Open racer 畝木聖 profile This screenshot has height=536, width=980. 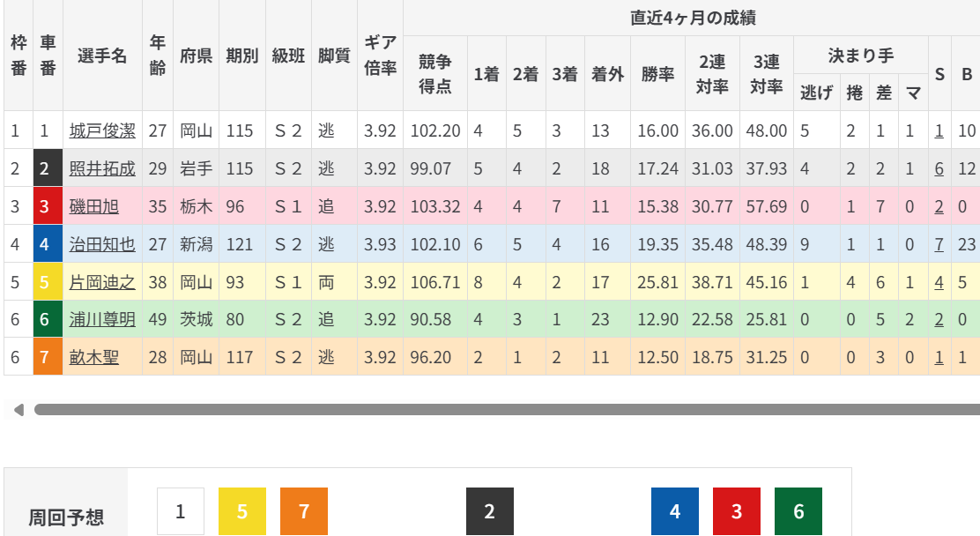(x=94, y=357)
